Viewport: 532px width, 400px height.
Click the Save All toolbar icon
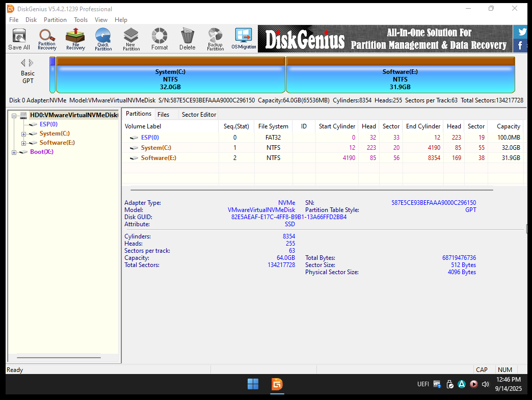point(19,39)
